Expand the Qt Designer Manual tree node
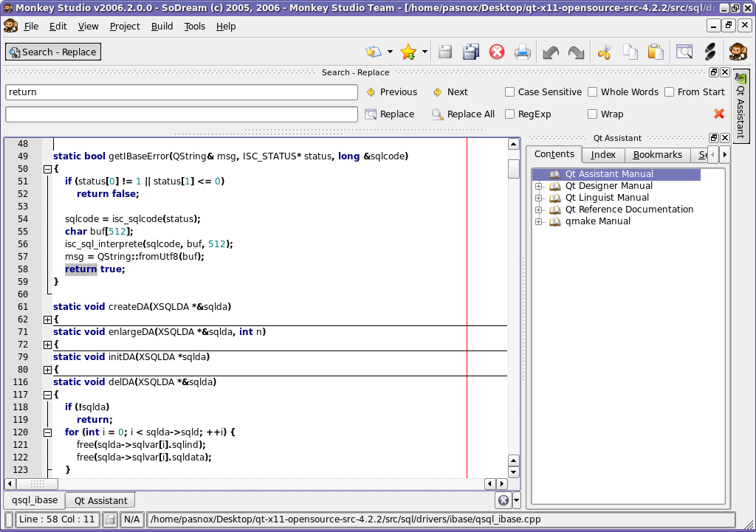Image resolution: width=756 pixels, height=532 pixels. point(538,186)
